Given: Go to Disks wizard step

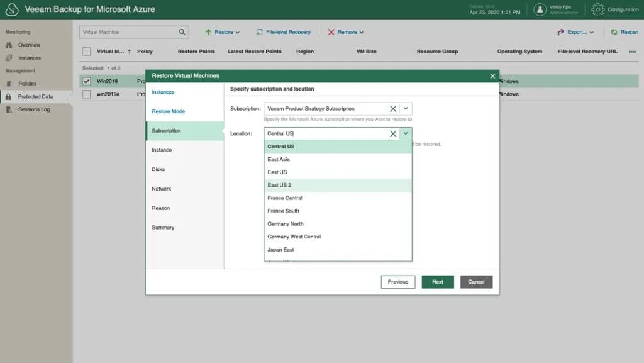Looking at the screenshot, I should click(x=158, y=170).
